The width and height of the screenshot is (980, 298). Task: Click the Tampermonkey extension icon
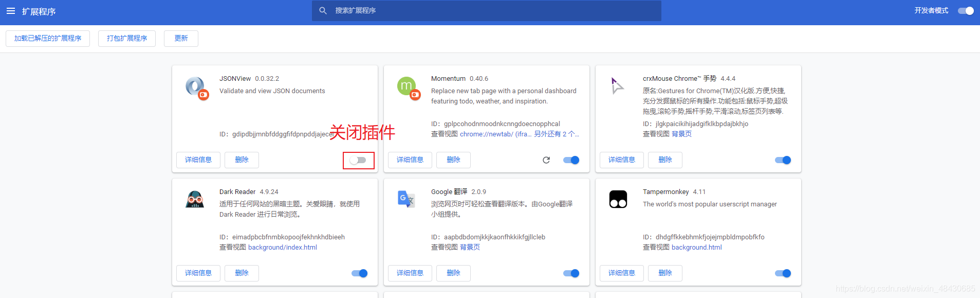[618, 199]
